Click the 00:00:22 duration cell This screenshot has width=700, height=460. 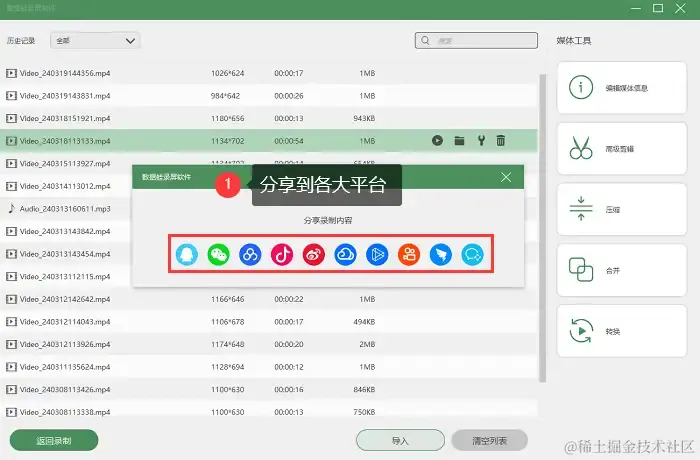[289, 299]
